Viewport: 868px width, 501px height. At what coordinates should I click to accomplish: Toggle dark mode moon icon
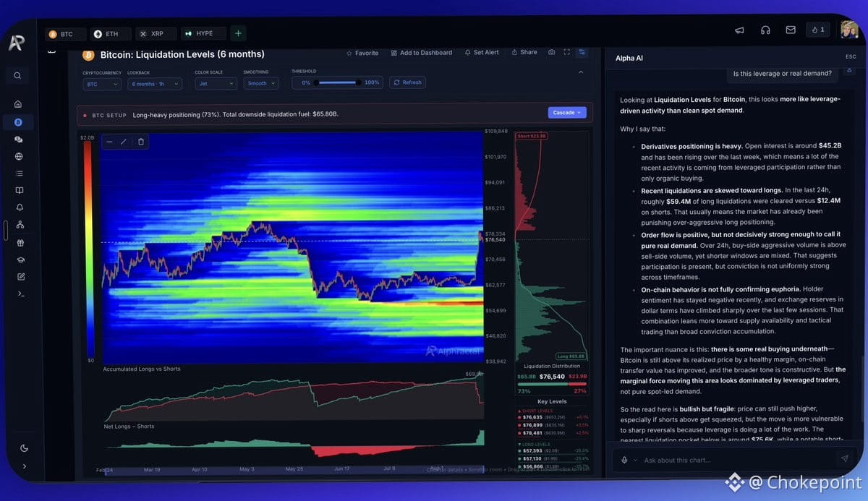(24, 448)
